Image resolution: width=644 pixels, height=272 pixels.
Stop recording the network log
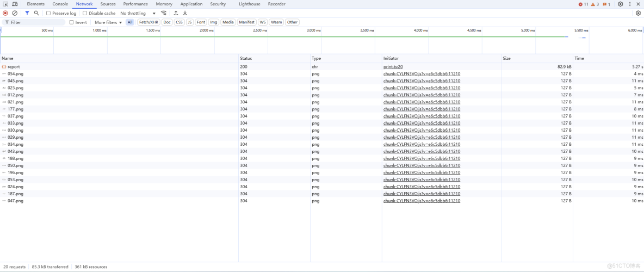pos(5,13)
